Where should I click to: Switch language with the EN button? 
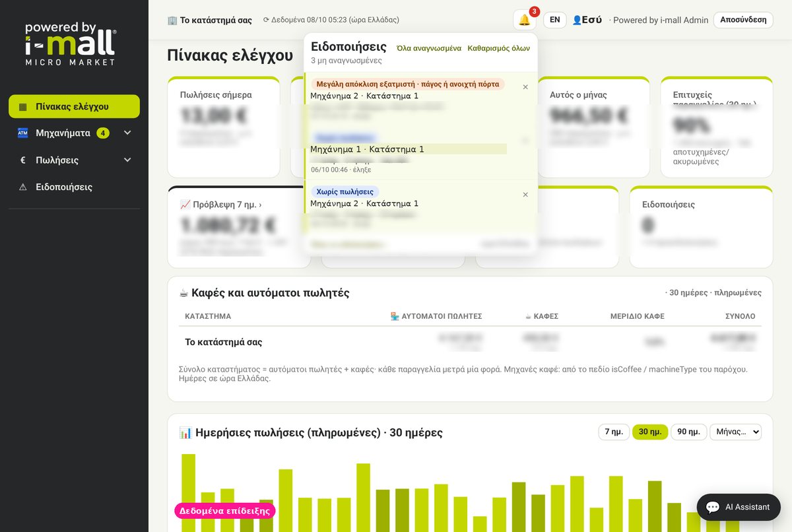pyautogui.click(x=554, y=20)
